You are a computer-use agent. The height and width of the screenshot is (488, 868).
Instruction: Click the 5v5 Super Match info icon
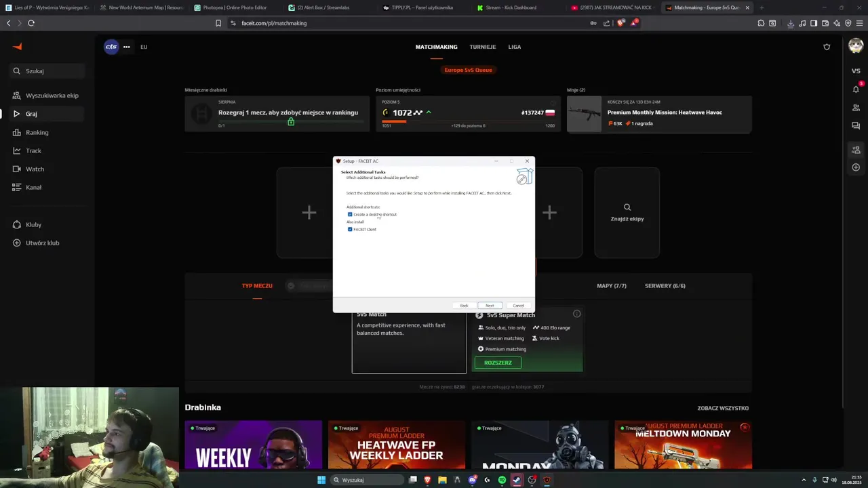click(x=576, y=314)
